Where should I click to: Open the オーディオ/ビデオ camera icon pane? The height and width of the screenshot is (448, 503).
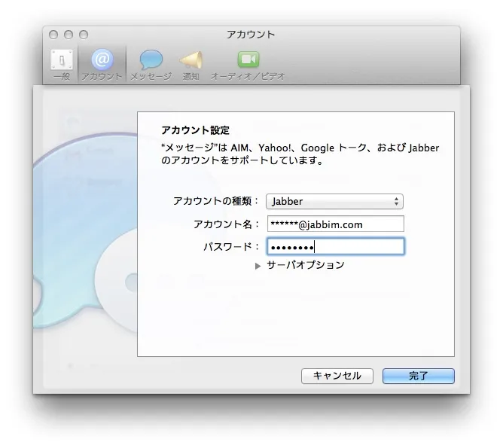(248, 60)
